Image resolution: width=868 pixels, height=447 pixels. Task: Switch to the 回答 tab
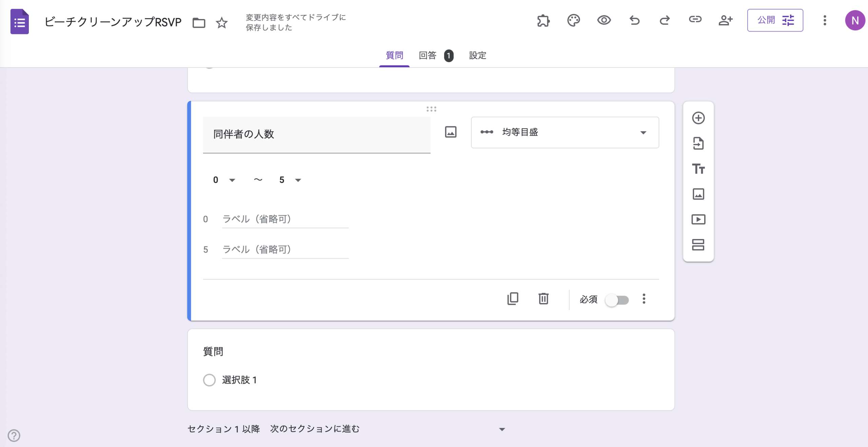[x=428, y=55]
